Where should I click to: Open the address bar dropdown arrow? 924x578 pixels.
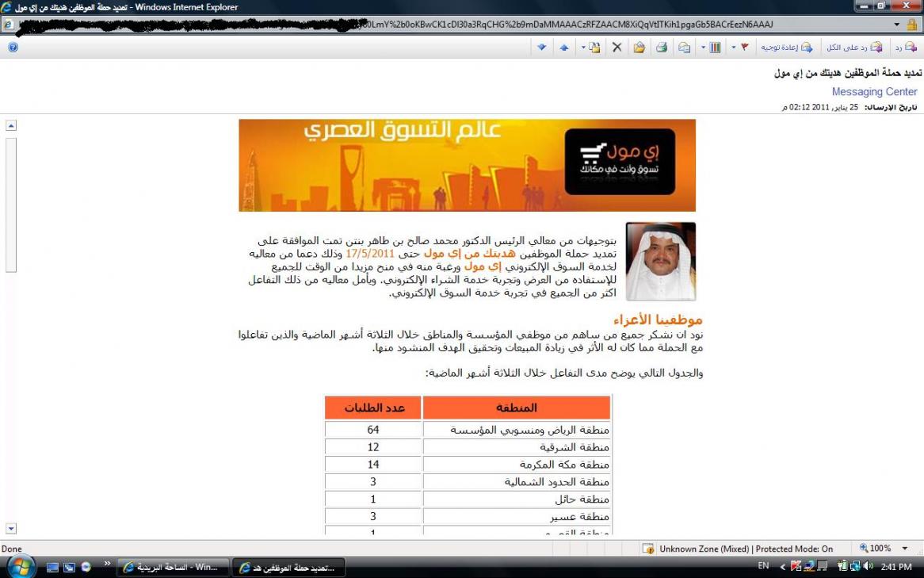point(897,25)
